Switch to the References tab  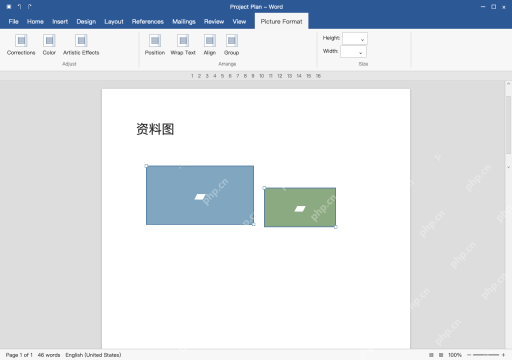(148, 22)
